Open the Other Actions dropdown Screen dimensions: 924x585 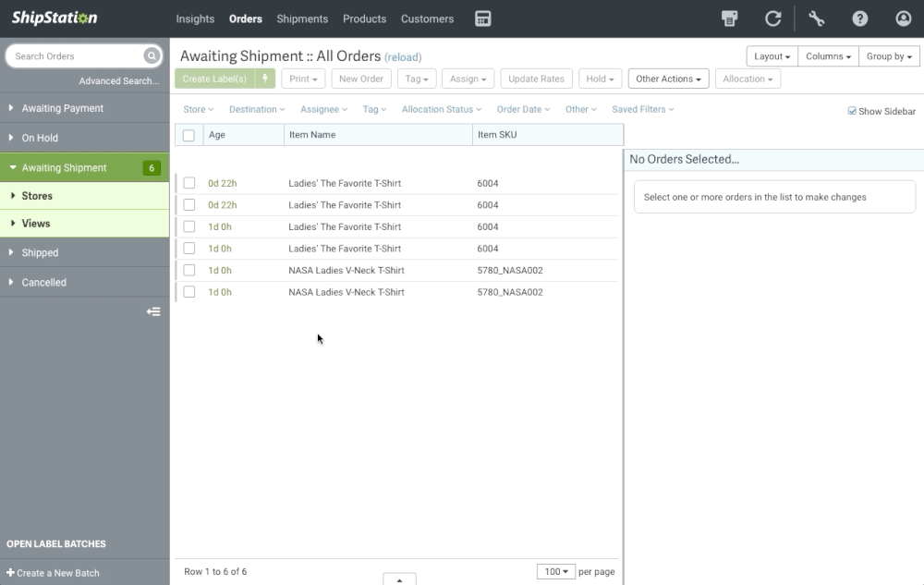click(x=667, y=79)
